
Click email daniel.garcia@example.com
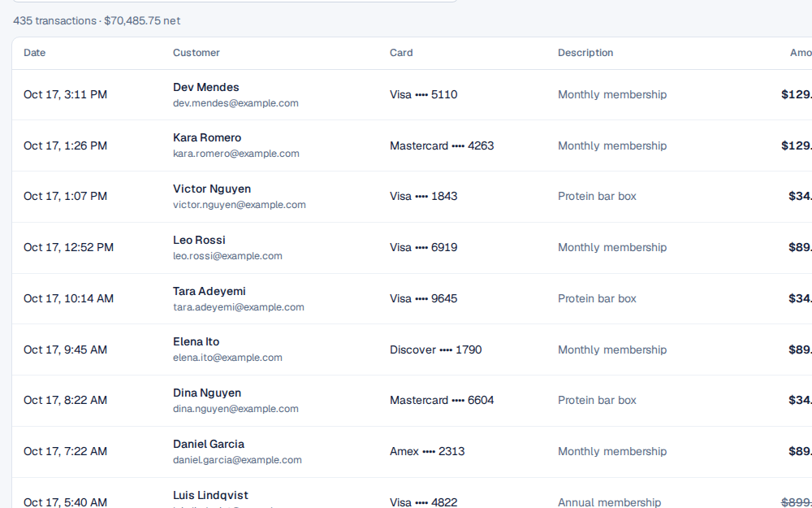tap(237, 460)
